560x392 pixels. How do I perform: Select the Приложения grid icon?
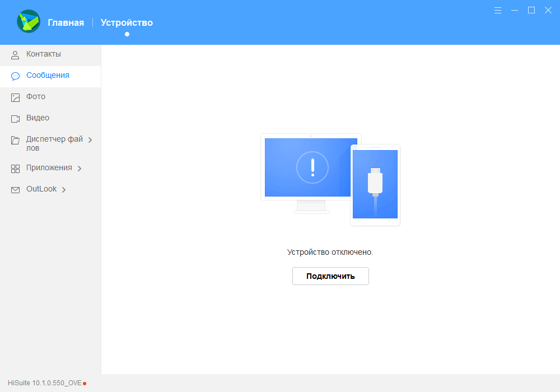(15, 169)
